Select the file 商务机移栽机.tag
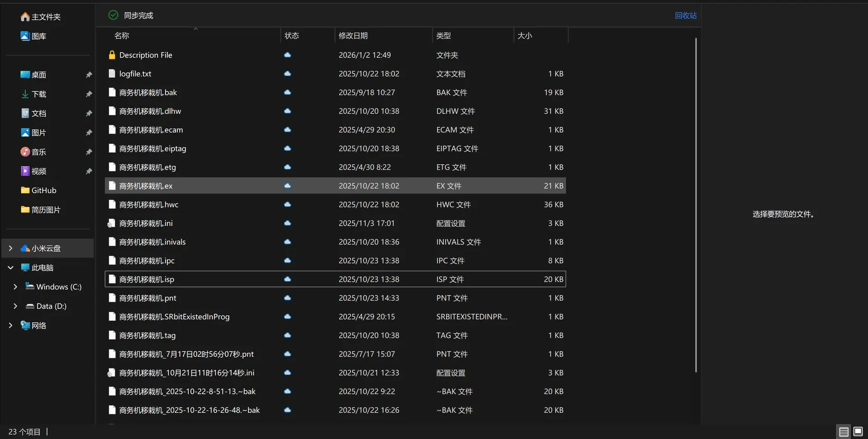Screen dimensions: 868x439 point(335,335)
